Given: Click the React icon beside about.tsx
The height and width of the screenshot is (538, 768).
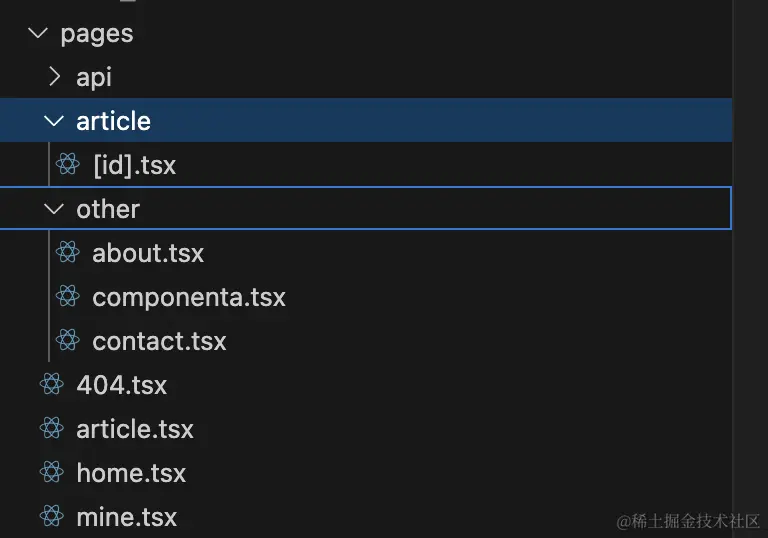Looking at the screenshot, I should (68, 253).
